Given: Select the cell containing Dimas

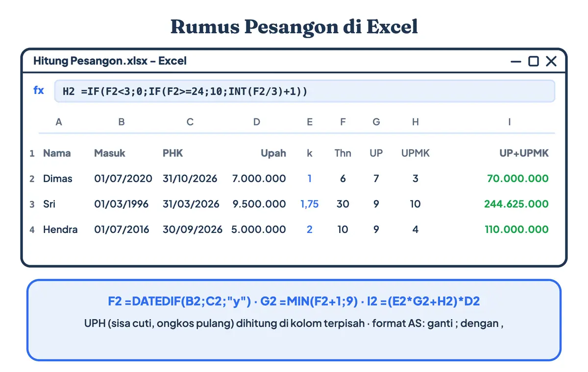Looking at the screenshot, I should 58,179.
